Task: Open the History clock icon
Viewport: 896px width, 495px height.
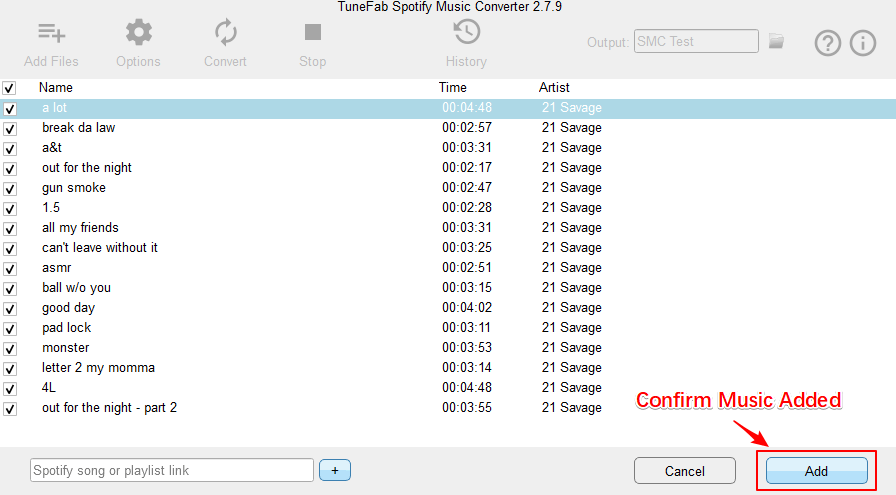Action: (467, 32)
